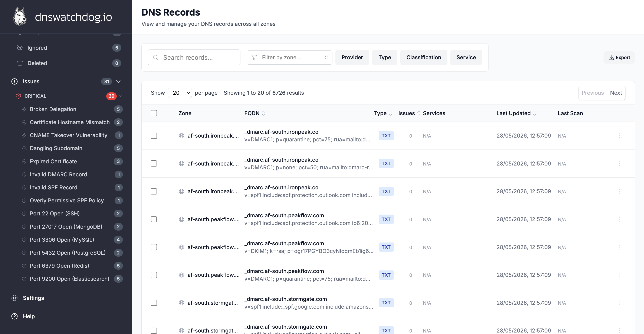644x334 pixels.
Task: Click TXT badge on peakflow DKIM1 row
Action: [x=386, y=247]
